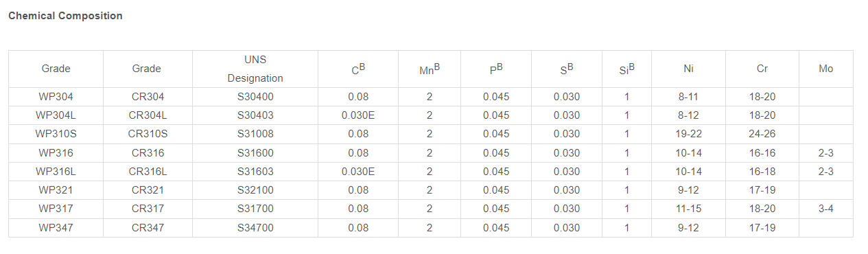868x254 pixels.
Task: Click the 11-15 nickel value cell
Action: 688,209
